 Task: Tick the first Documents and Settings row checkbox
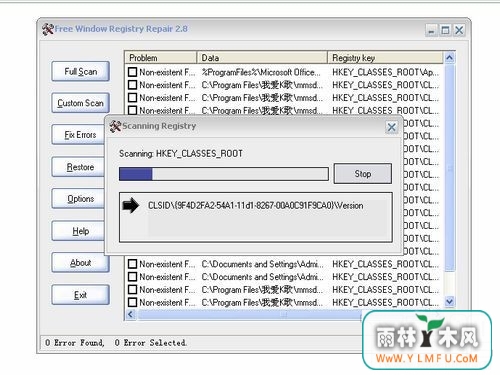point(132,264)
